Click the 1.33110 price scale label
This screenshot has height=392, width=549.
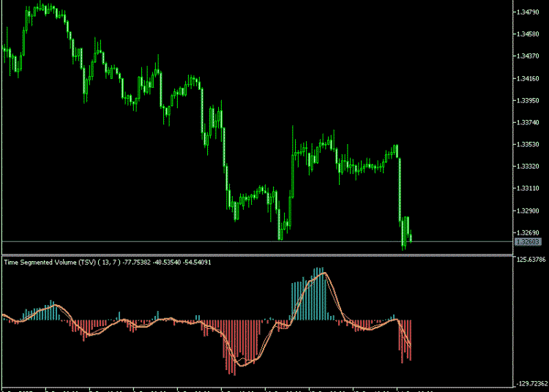tap(528, 189)
